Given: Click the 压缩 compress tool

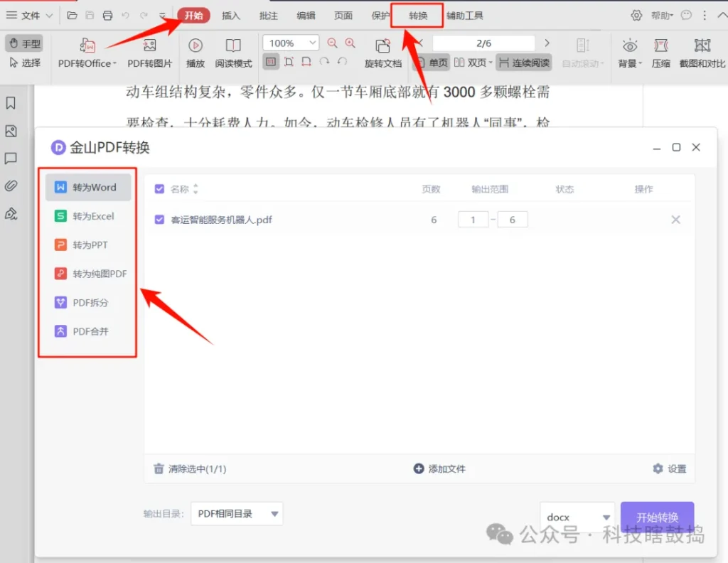Looking at the screenshot, I should pos(660,53).
